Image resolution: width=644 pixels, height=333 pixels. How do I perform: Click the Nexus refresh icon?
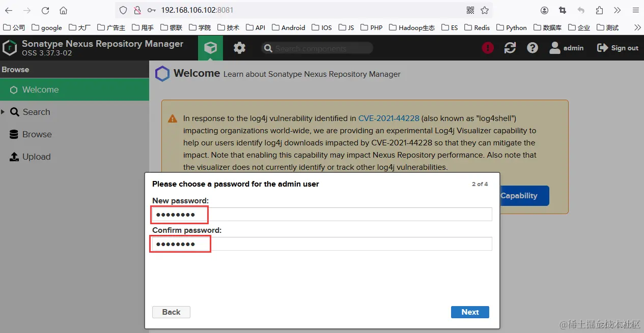(x=510, y=48)
